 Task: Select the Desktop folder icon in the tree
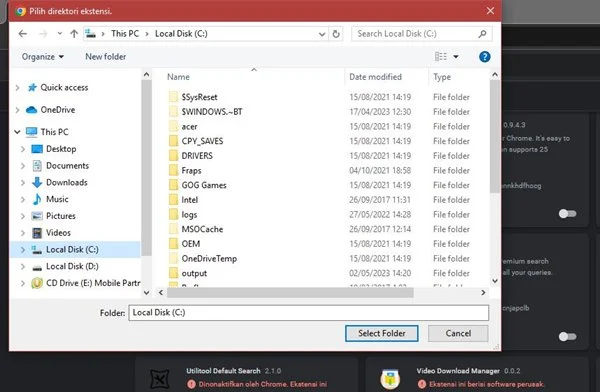pyautogui.click(x=37, y=149)
